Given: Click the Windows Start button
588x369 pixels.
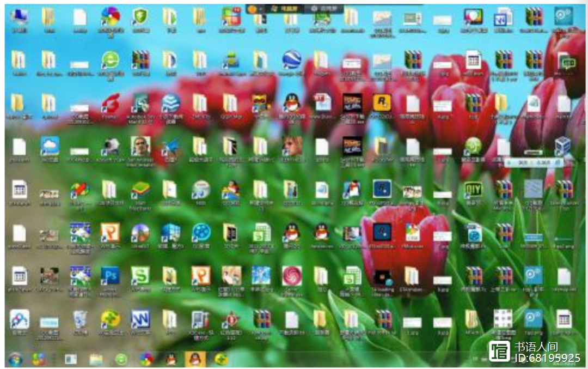Looking at the screenshot, I should pyautogui.click(x=15, y=359).
